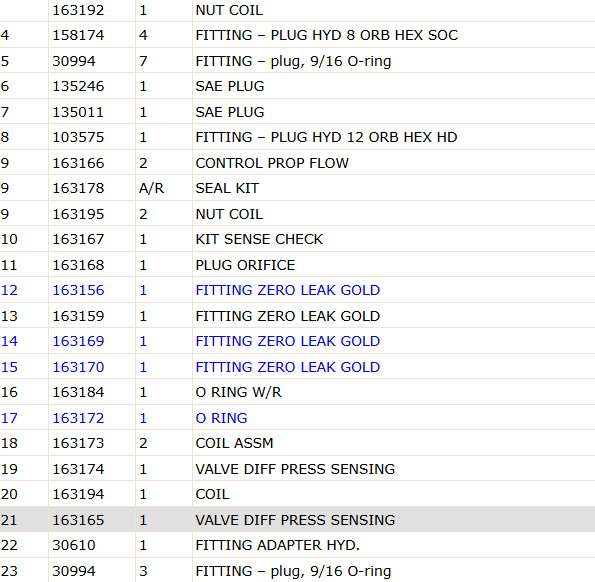This screenshot has height=582, width=595.
Task: Click FITTING ZERO LEAK GOLD for item 12
Action: [x=288, y=290]
